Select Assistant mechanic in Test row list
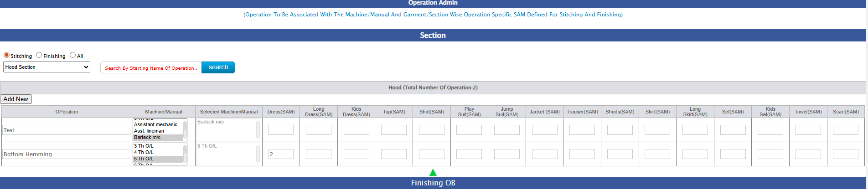Image resolution: width=868 pixels, height=190 pixels. pyautogui.click(x=158, y=124)
